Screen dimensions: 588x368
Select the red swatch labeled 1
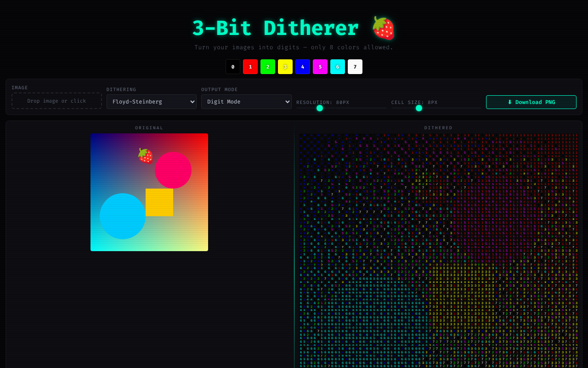point(250,67)
